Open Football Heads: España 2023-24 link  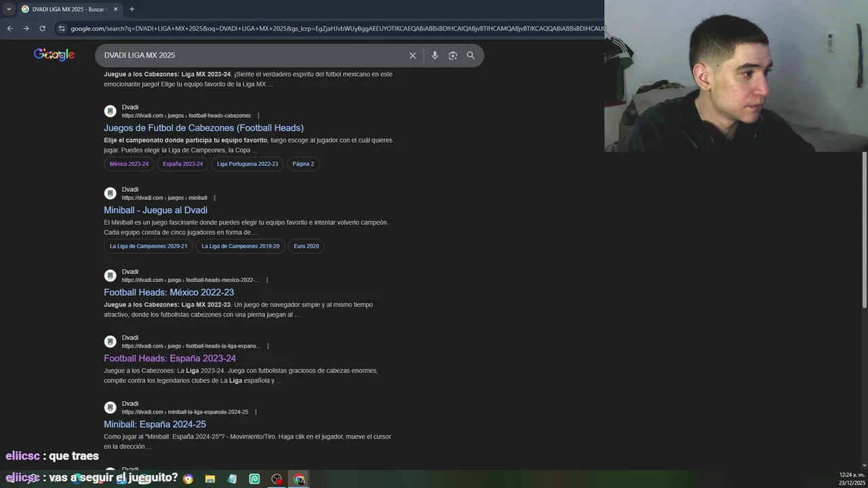pos(170,358)
